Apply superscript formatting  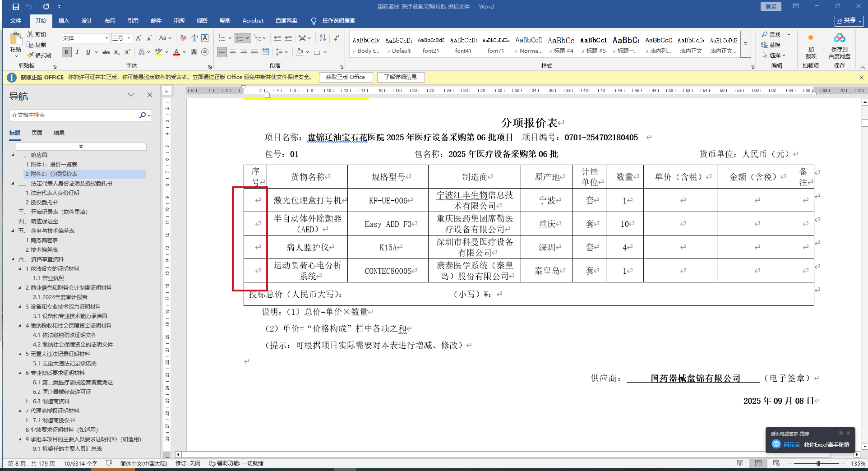tap(128, 52)
